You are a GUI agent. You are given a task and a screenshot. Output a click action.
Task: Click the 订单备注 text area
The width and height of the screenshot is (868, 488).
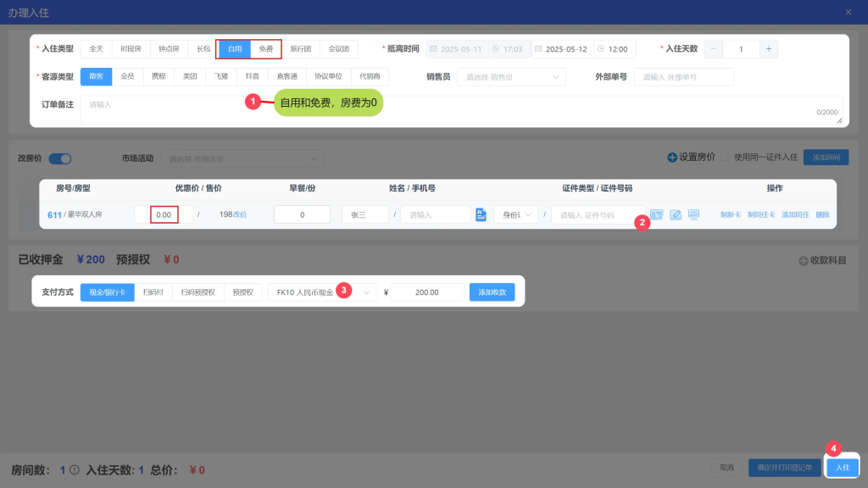point(458,109)
